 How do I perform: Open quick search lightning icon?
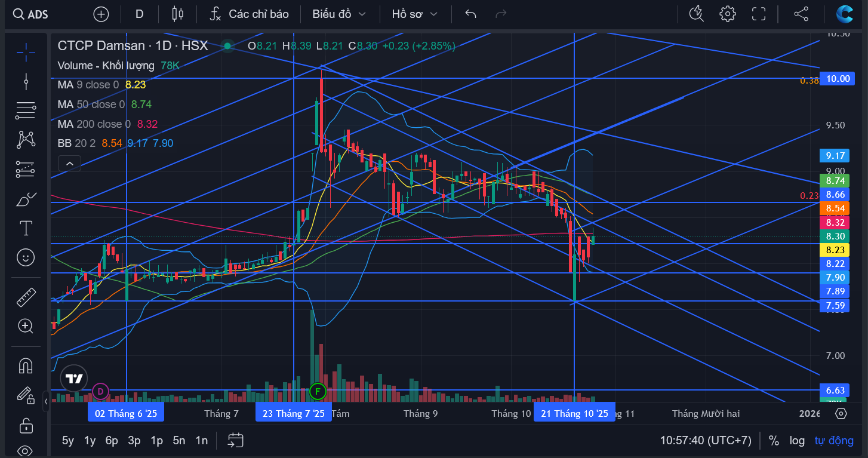pyautogui.click(x=696, y=14)
